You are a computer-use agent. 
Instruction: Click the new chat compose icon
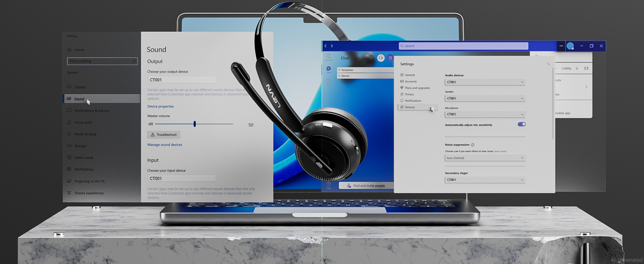click(x=390, y=58)
